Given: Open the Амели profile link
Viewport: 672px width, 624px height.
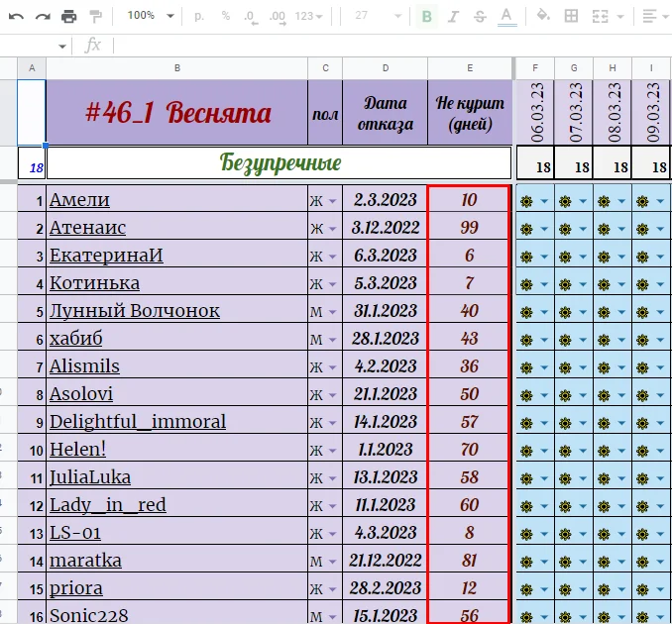Looking at the screenshot, I should [x=79, y=199].
